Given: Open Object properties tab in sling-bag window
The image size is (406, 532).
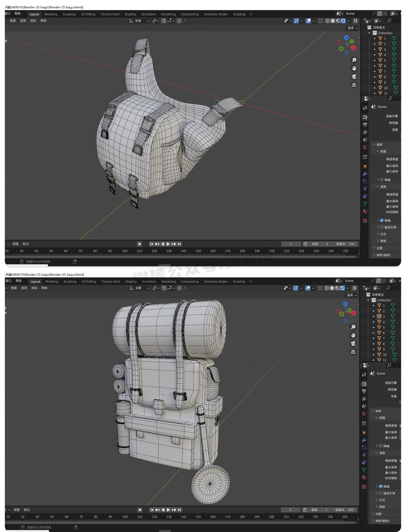Looking at the screenshot, I should [x=365, y=166].
